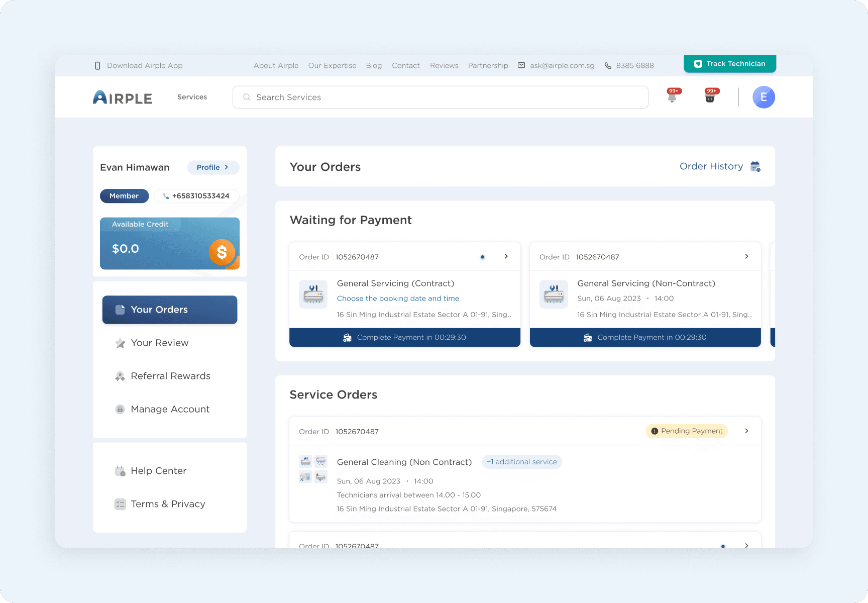Click the Track Technician button

point(730,64)
